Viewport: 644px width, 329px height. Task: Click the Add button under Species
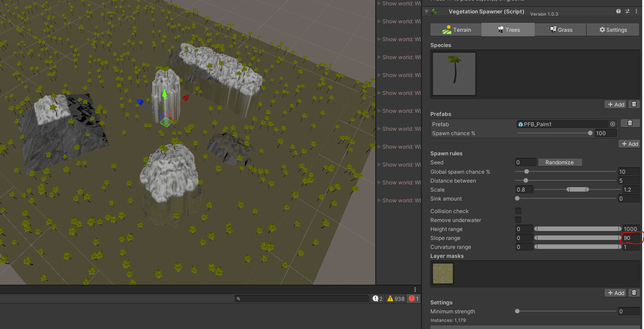615,104
